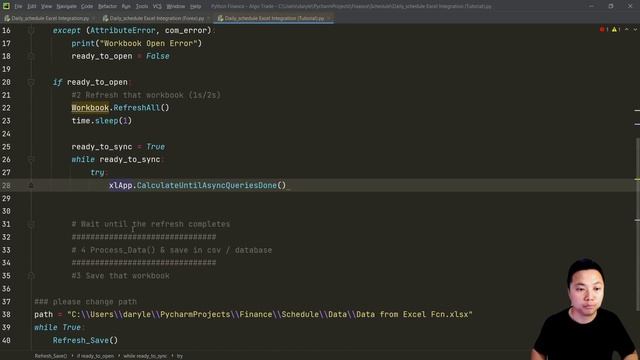Viewport: 640px width, 360px height.
Task: Collapse the if ready_to_open block
Action: click(31, 82)
